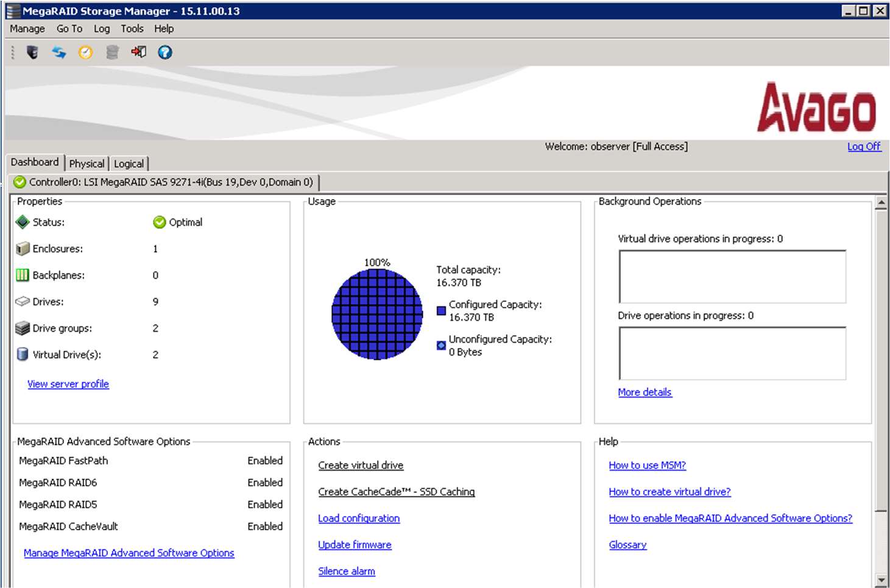Open the Go To menu
This screenshot has width=890, height=588.
(x=69, y=29)
